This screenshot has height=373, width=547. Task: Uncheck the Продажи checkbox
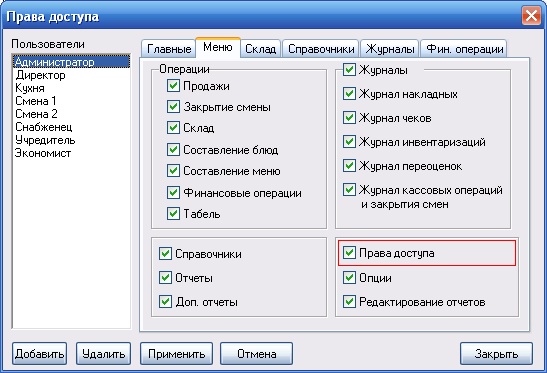pyautogui.click(x=173, y=86)
